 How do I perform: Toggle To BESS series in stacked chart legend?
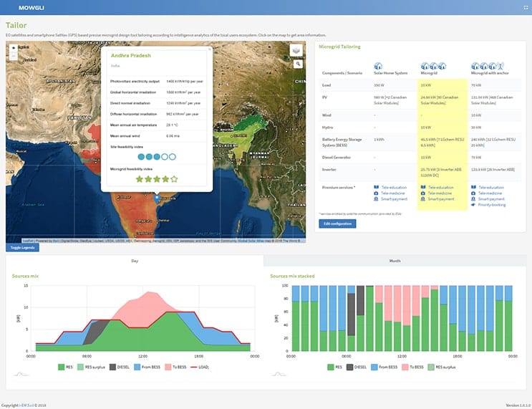click(x=412, y=367)
